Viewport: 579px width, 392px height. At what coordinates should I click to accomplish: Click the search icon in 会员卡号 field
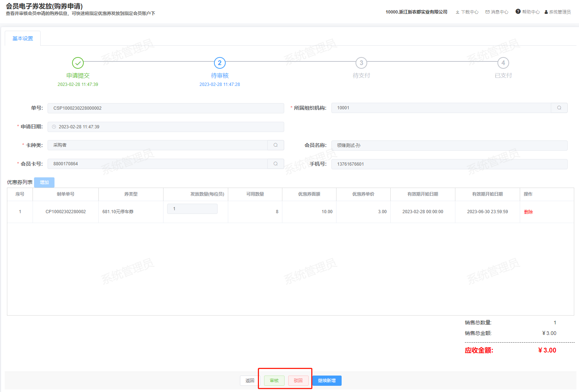click(x=275, y=164)
